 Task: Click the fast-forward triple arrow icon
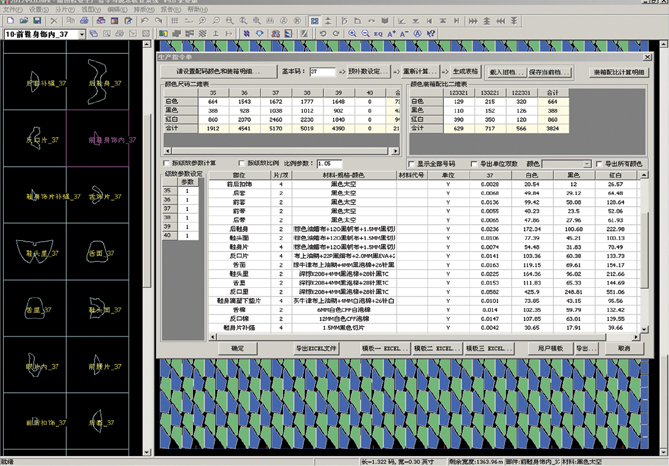pos(473,20)
